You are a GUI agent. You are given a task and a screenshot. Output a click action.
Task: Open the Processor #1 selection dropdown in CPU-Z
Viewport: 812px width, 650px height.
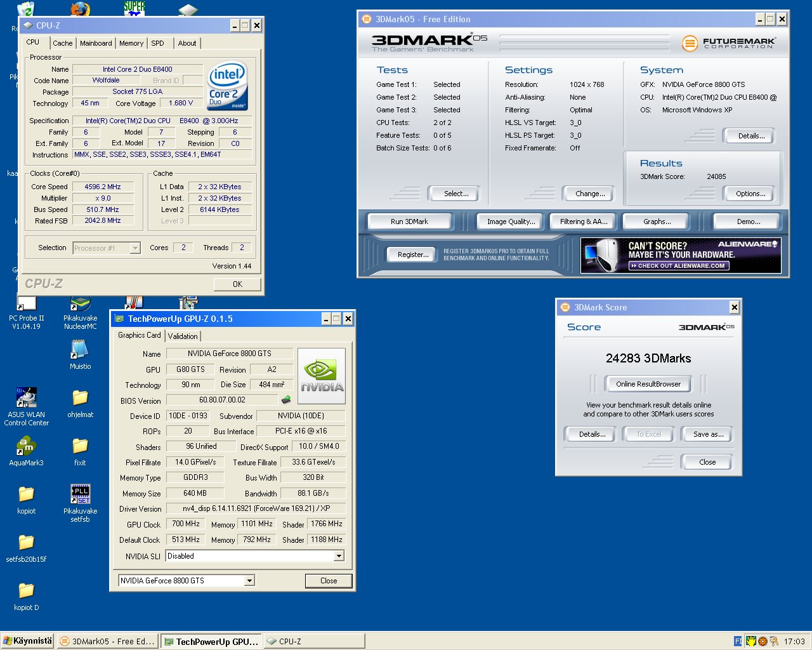[135, 248]
